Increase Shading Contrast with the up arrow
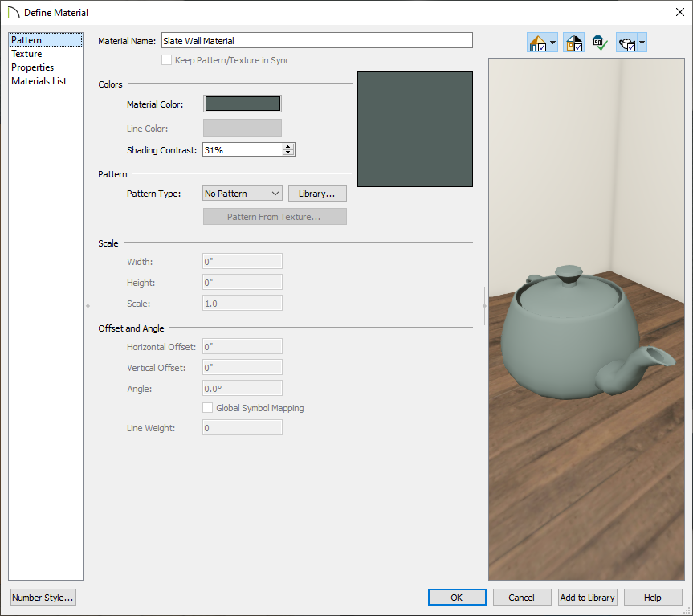 coord(287,145)
